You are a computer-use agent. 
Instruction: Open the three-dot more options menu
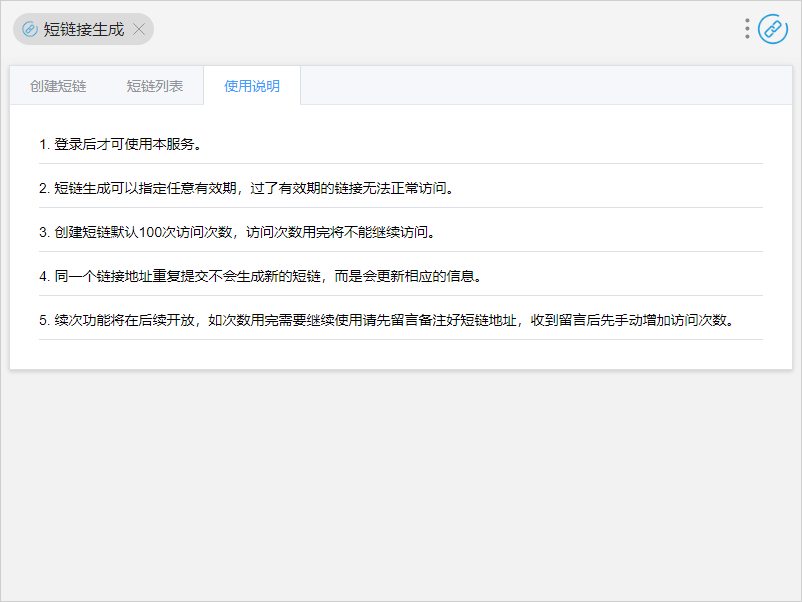pos(747,29)
